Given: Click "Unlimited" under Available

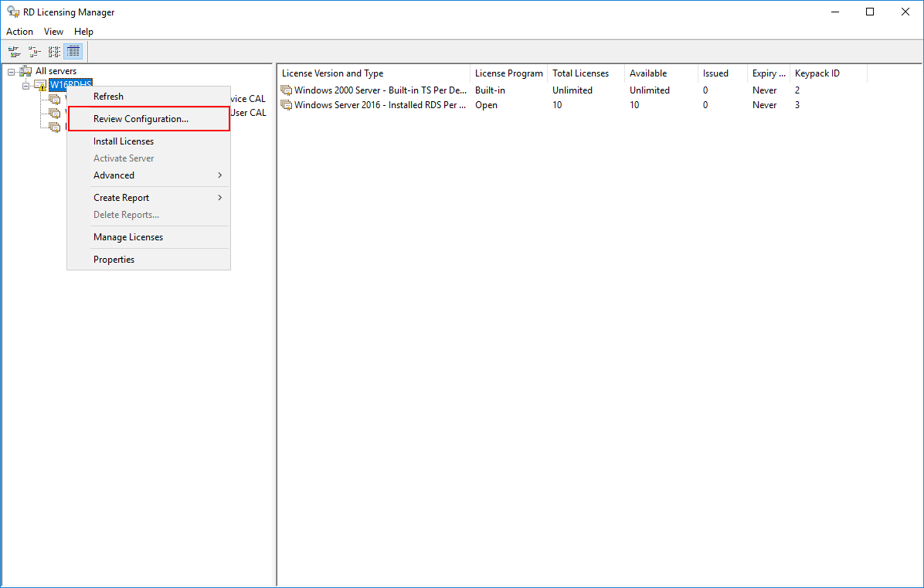Looking at the screenshot, I should 650,90.
